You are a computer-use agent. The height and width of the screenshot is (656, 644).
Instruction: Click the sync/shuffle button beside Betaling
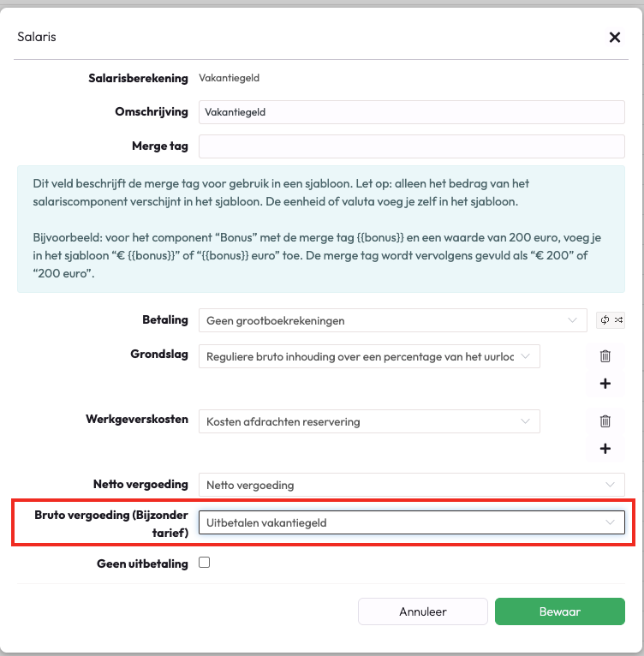point(611,320)
